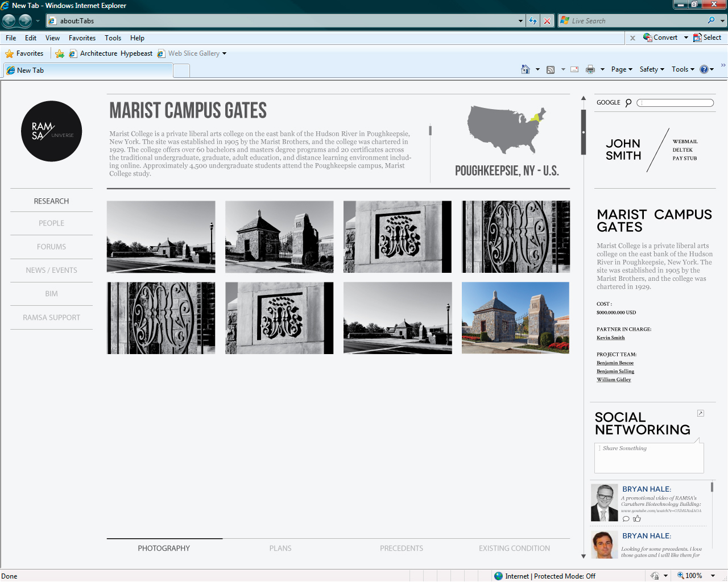Open the zoom level dropdown arrow

[x=713, y=576]
